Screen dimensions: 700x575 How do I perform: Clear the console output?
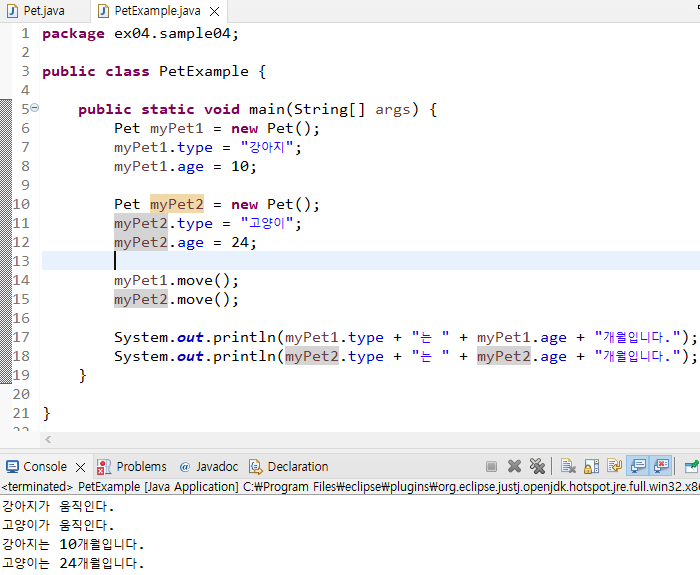[568, 467]
